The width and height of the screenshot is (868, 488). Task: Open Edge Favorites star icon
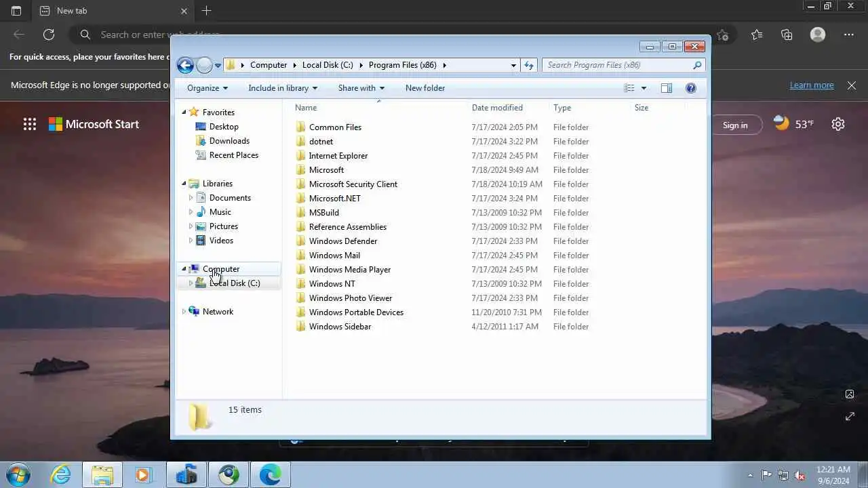click(757, 35)
